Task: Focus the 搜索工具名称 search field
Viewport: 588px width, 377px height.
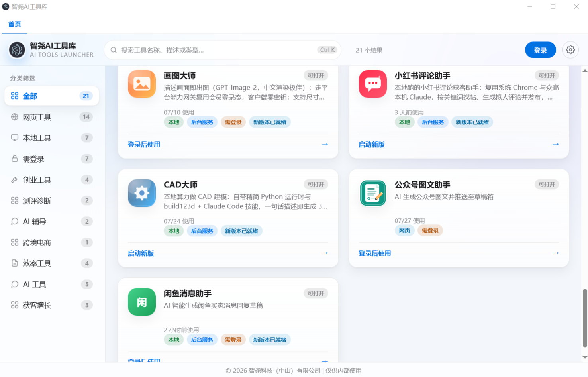Action: [222, 50]
